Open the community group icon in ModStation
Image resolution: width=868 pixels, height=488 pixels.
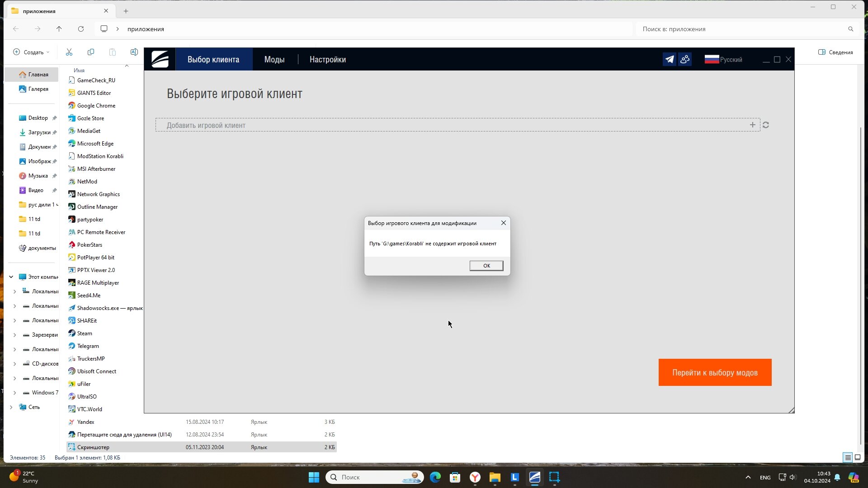(x=685, y=60)
